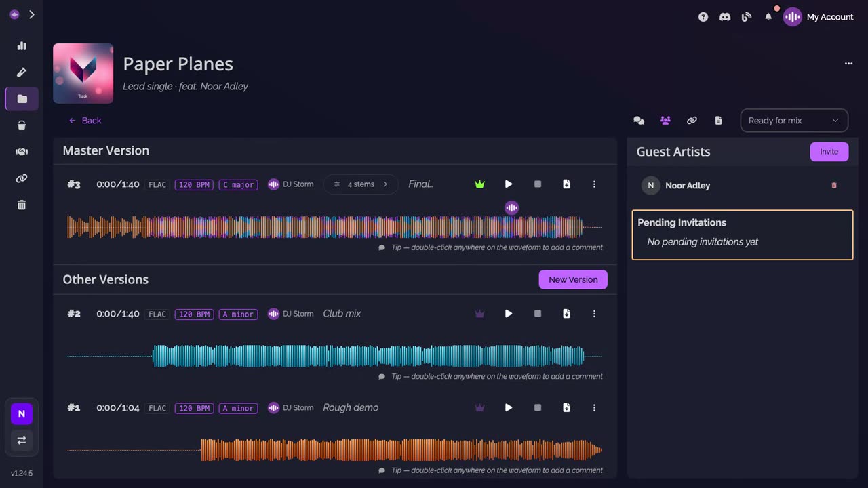Click the Paper Planes cover art thumbnail
Screen dimensions: 868x488
click(83, 74)
